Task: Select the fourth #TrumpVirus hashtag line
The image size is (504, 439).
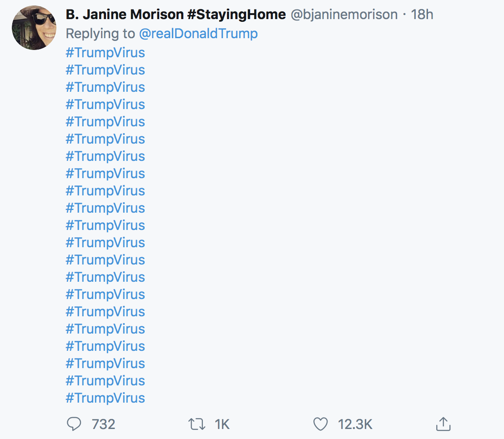Action: [105, 105]
